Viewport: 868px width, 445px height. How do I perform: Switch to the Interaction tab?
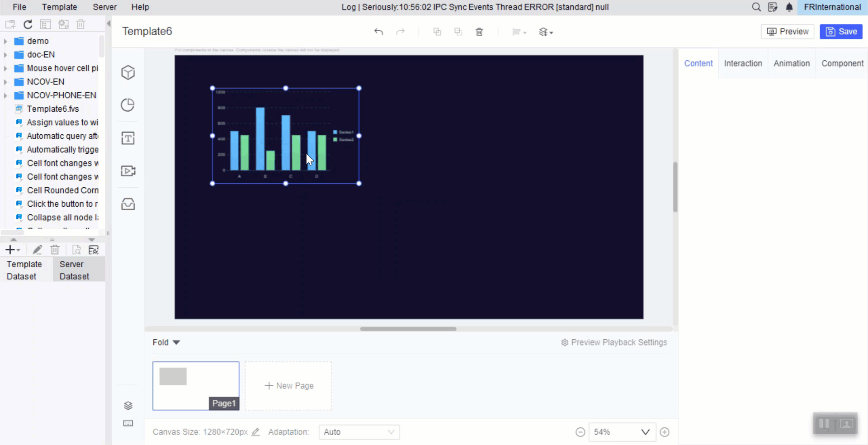743,63
